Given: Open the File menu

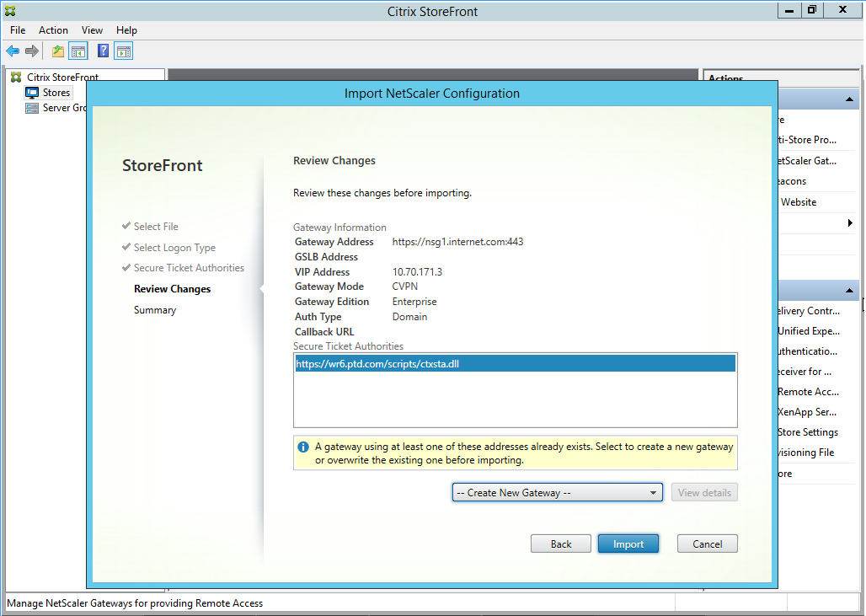Looking at the screenshot, I should pos(18,30).
